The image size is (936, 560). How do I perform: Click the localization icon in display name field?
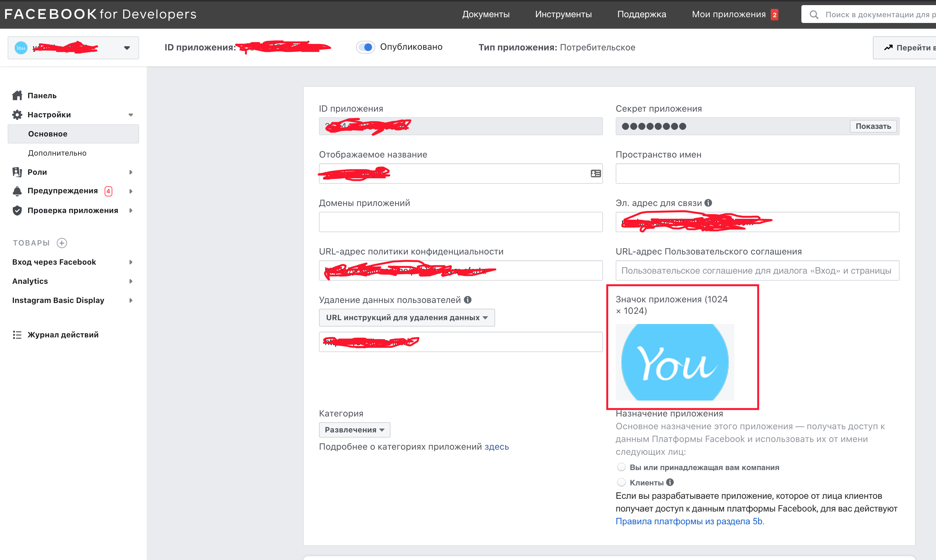[x=596, y=173]
